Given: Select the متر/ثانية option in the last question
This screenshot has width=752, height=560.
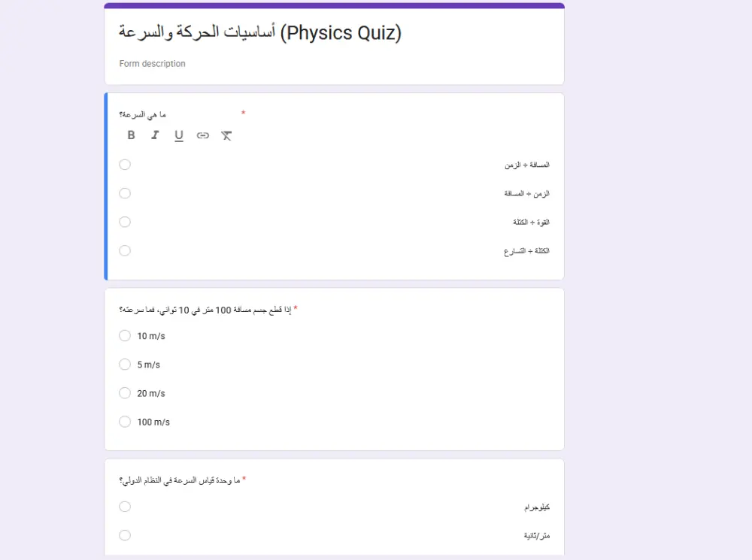Looking at the screenshot, I should (125, 534).
